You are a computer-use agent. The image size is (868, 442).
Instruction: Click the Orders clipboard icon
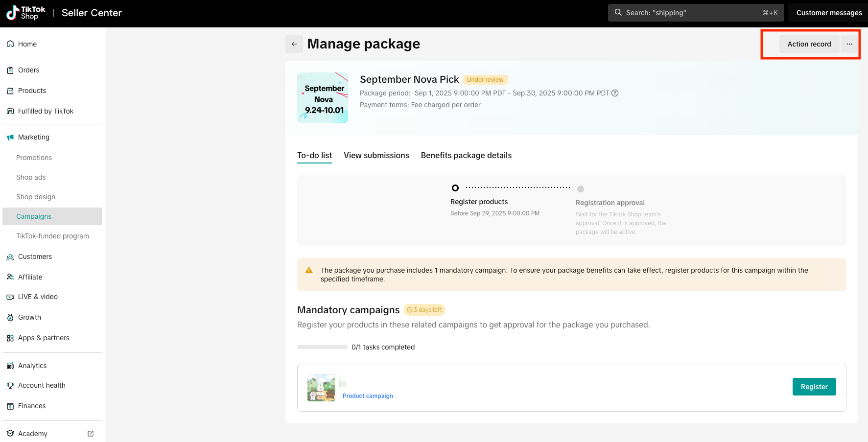click(10, 70)
